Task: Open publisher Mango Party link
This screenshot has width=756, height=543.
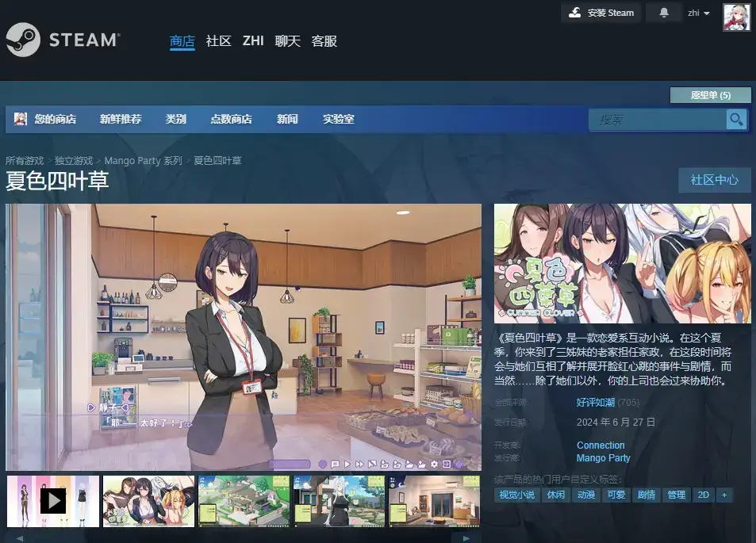Action: (x=604, y=457)
